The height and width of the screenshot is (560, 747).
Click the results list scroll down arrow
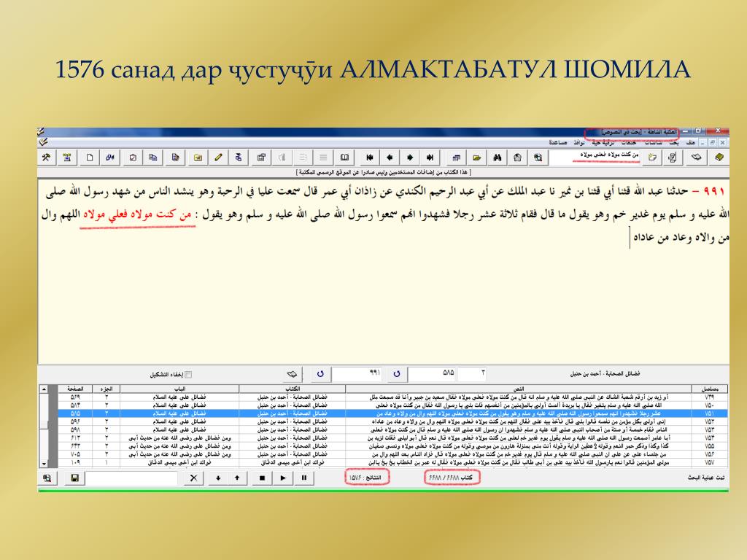coord(44,463)
